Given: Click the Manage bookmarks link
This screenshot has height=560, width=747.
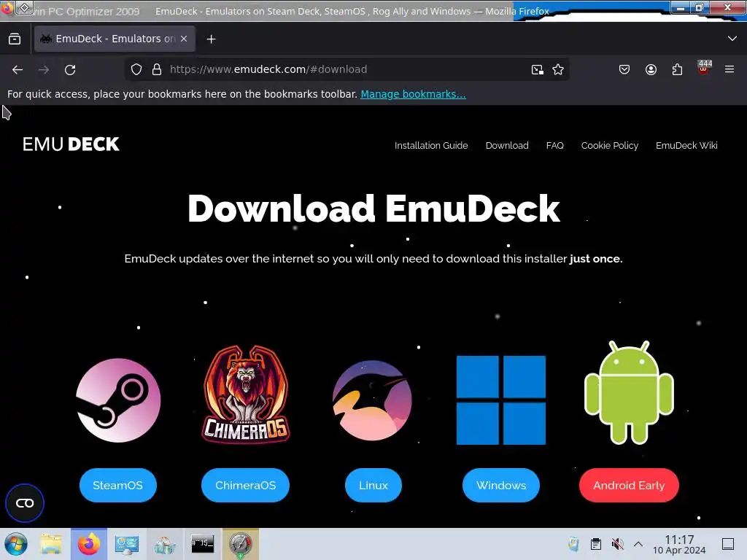Looking at the screenshot, I should click(413, 94).
